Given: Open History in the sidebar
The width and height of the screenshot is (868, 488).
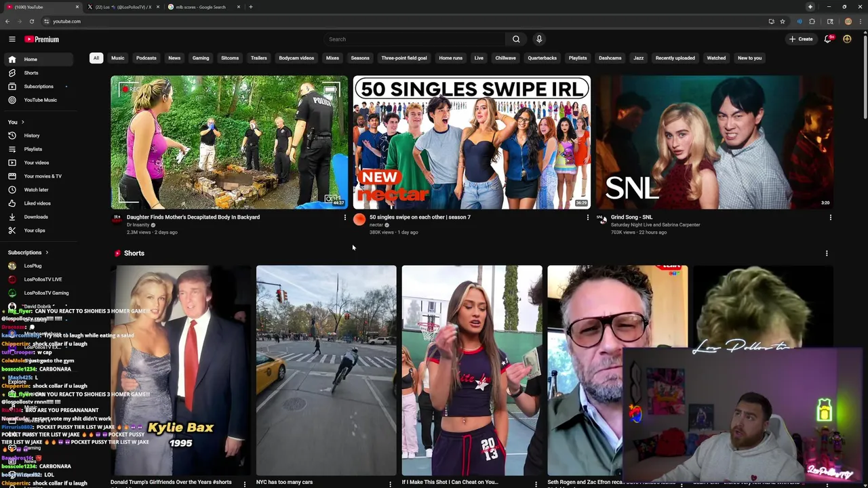Looking at the screenshot, I should click(x=38, y=136).
